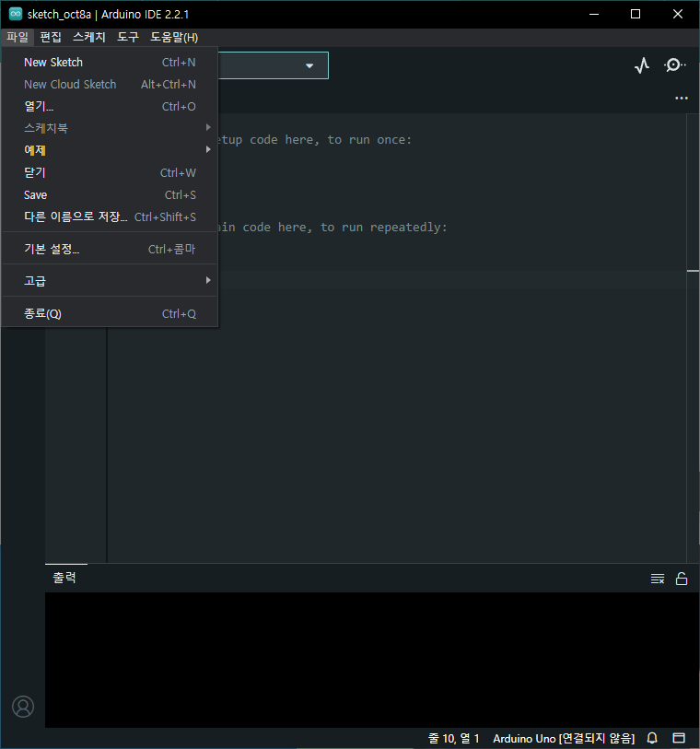Close the Arduino IDE window
The width and height of the screenshot is (700, 749).
click(678, 14)
